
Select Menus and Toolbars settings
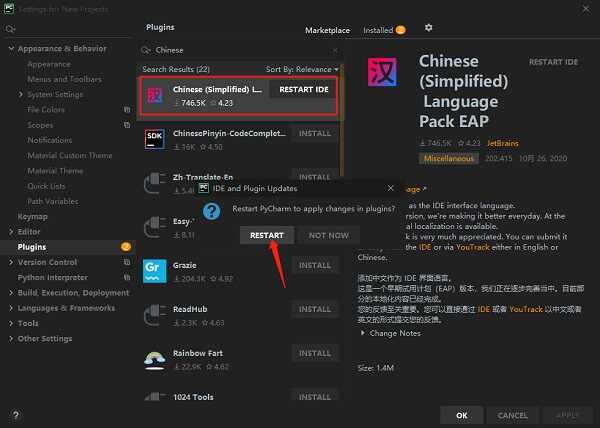point(64,79)
